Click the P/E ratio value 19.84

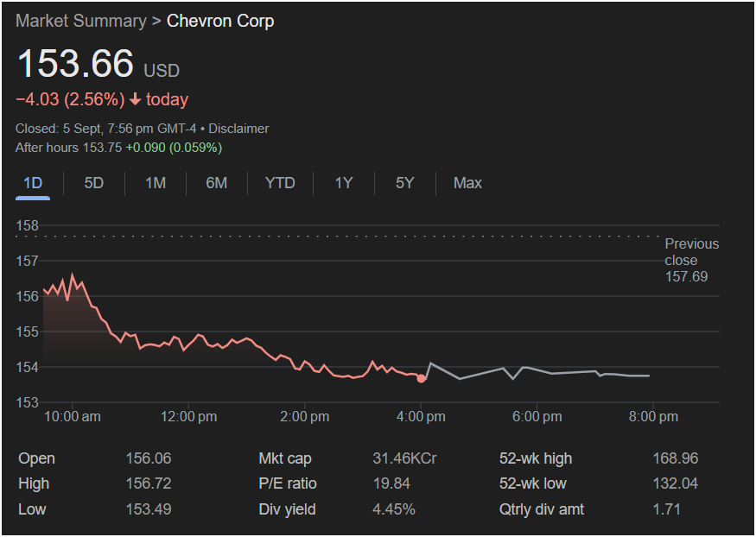[391, 483]
